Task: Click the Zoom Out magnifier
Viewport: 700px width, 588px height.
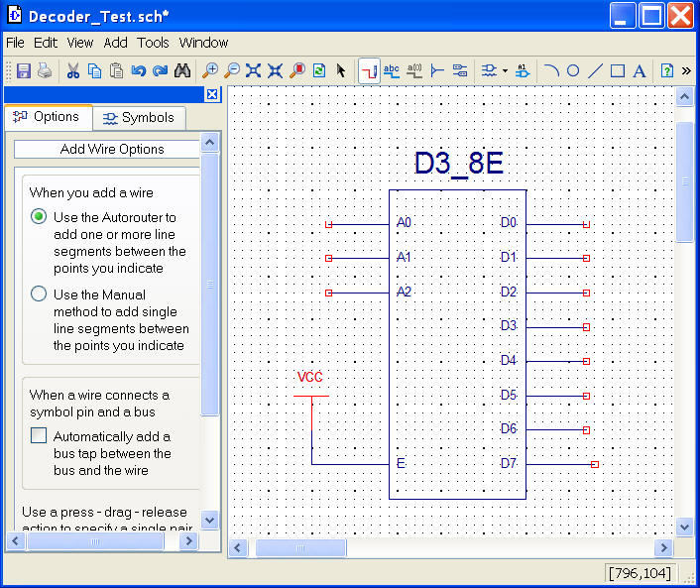Action: [x=232, y=70]
